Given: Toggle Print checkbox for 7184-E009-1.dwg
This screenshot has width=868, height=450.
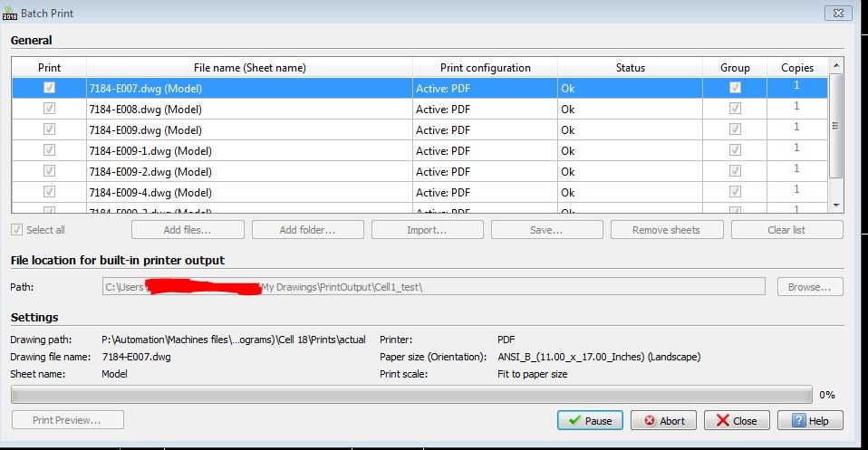Looking at the screenshot, I should pyautogui.click(x=49, y=150).
